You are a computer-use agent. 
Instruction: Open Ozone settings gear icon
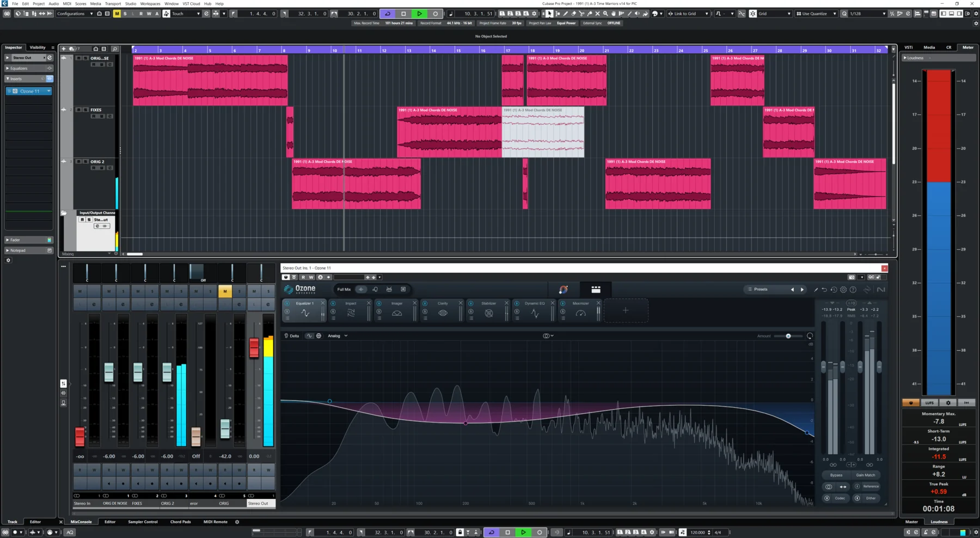843,290
